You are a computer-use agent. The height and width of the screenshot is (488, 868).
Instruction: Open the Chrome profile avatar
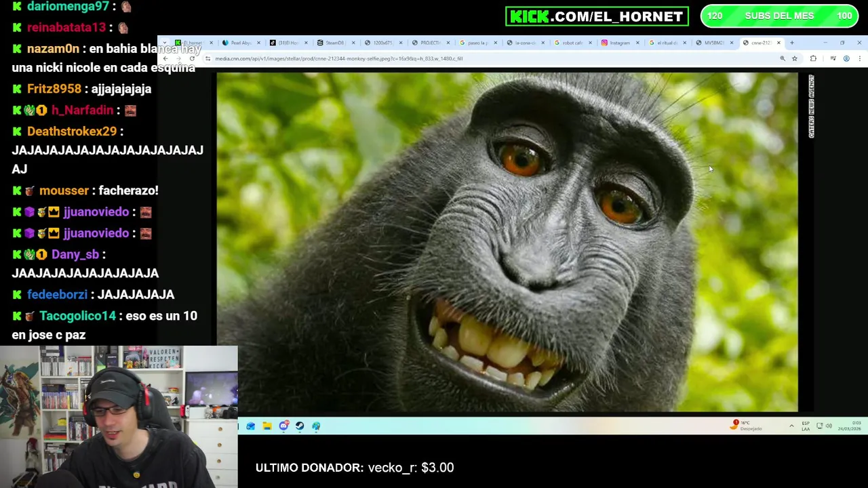846,58
